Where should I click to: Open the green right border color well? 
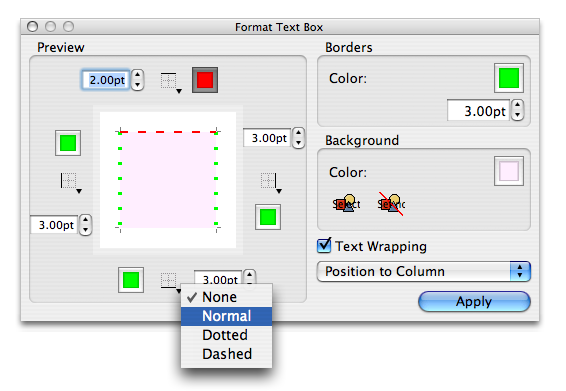[268, 217]
